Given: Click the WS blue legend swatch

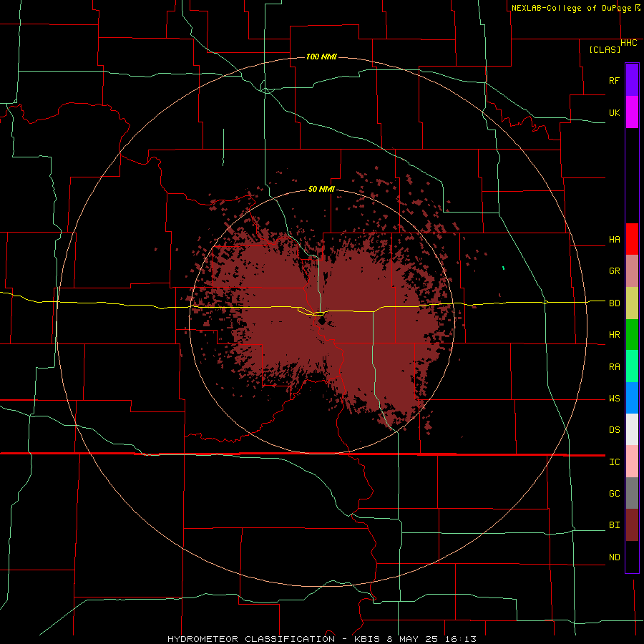Looking at the screenshot, I should [632, 398].
